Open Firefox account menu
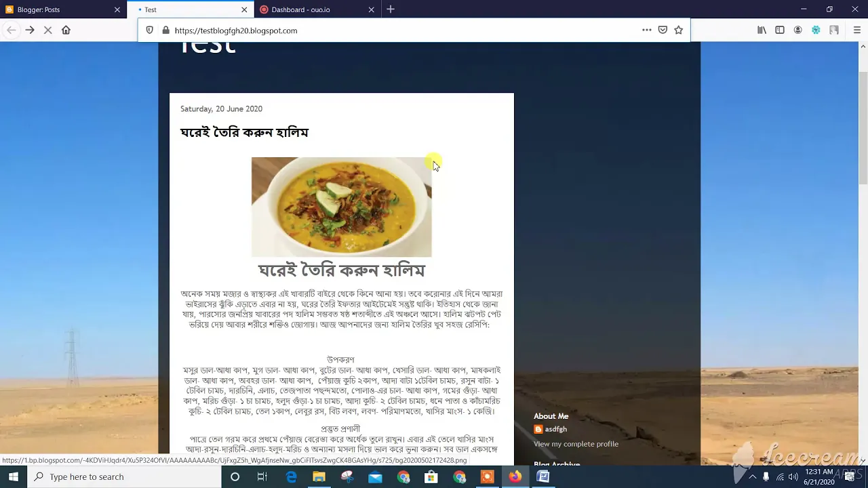The width and height of the screenshot is (868, 488). [x=797, y=30]
